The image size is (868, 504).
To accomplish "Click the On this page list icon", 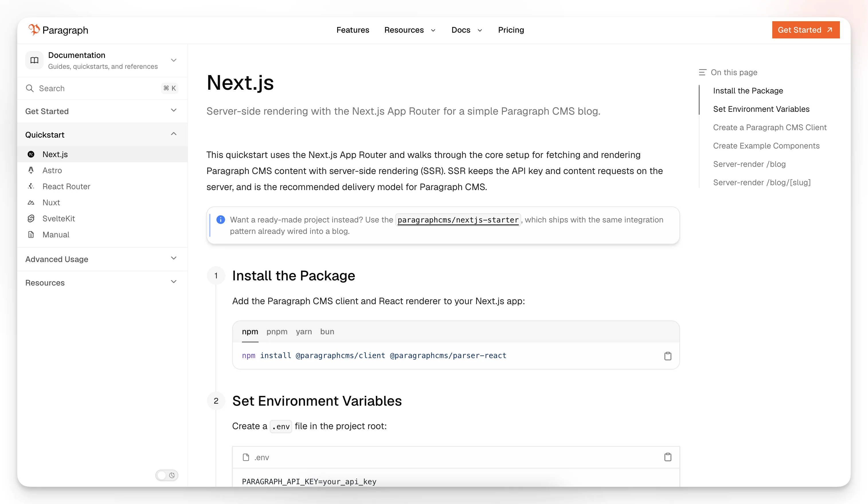I will [702, 72].
